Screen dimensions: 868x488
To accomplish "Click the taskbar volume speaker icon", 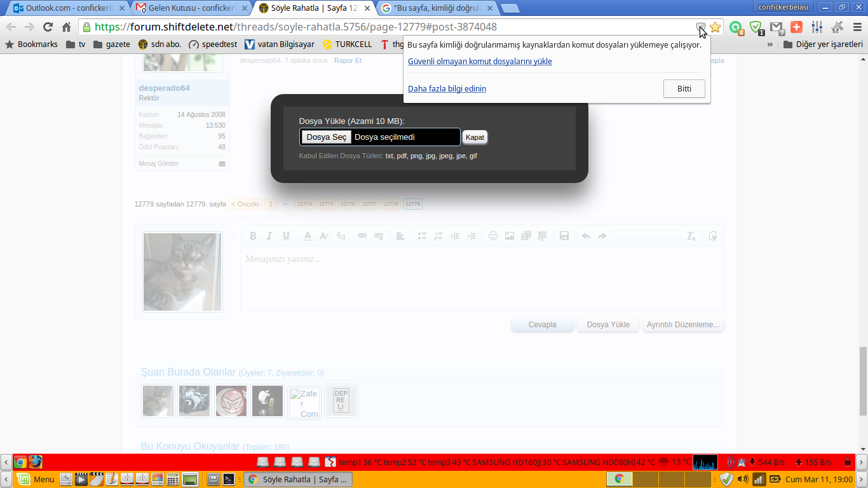I will coord(743,479).
